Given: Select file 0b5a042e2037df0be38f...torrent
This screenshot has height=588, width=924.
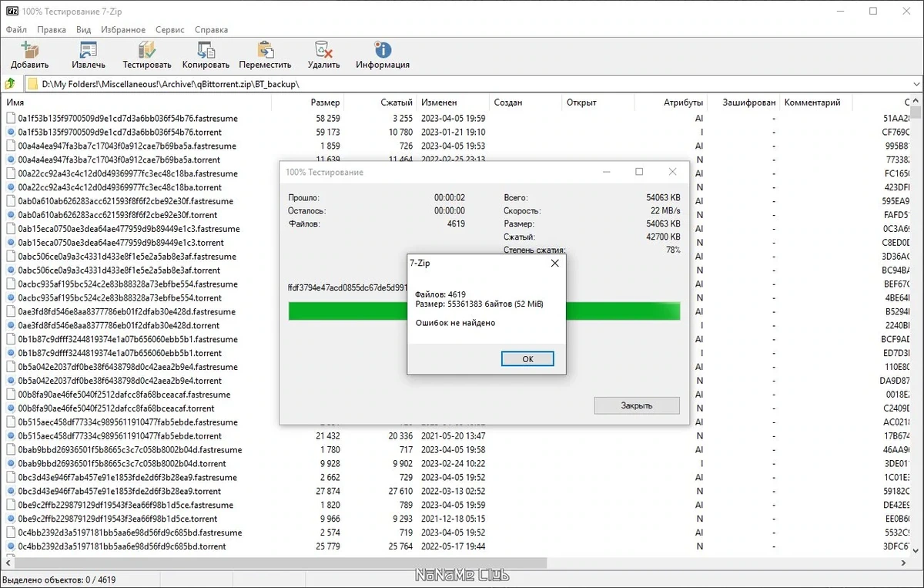Looking at the screenshot, I should pyautogui.click(x=119, y=381).
